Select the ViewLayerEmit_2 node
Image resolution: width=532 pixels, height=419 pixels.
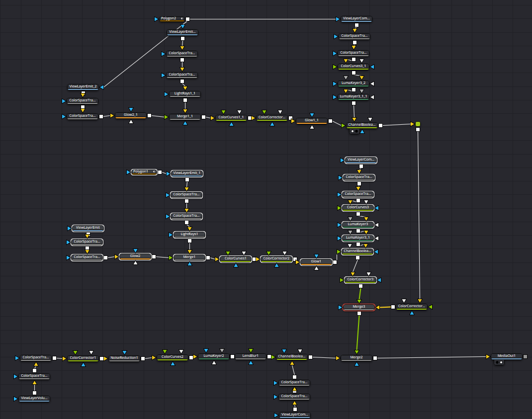click(83, 87)
